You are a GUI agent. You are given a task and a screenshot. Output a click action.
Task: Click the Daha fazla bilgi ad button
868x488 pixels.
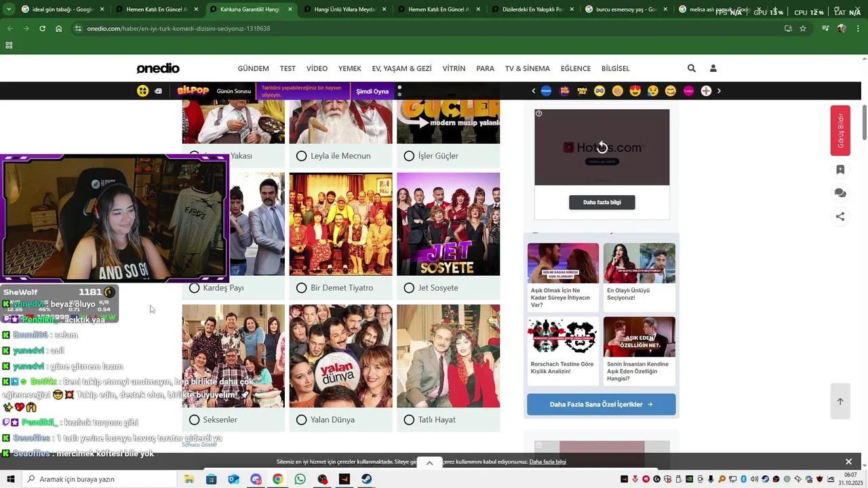tap(602, 203)
